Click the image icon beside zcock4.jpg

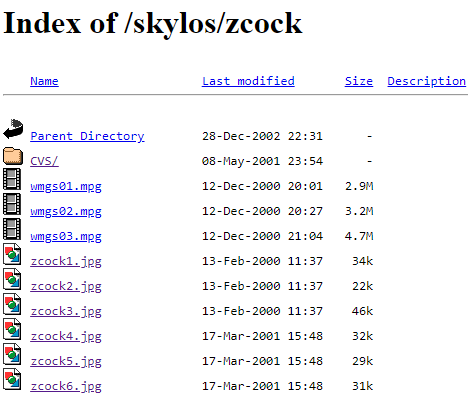(x=12, y=329)
